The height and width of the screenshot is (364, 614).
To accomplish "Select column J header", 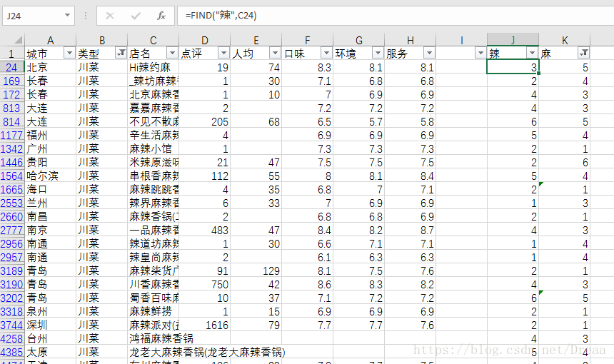I will tap(513, 40).
